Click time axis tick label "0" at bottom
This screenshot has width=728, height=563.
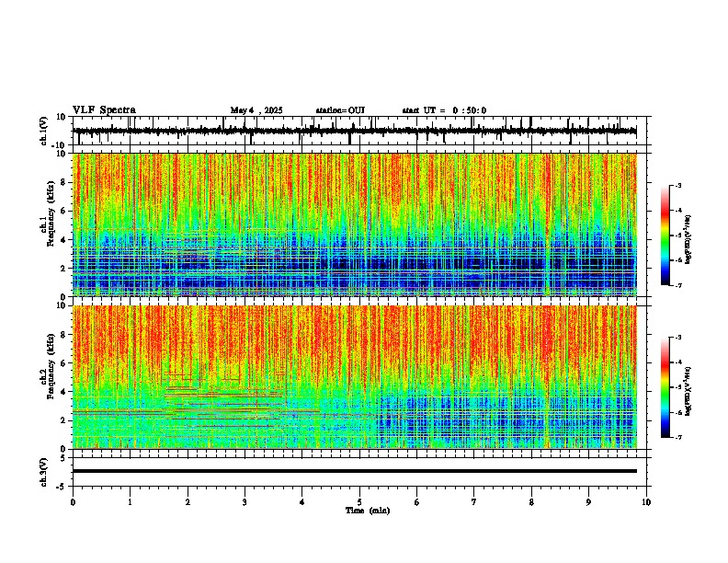tap(73, 502)
